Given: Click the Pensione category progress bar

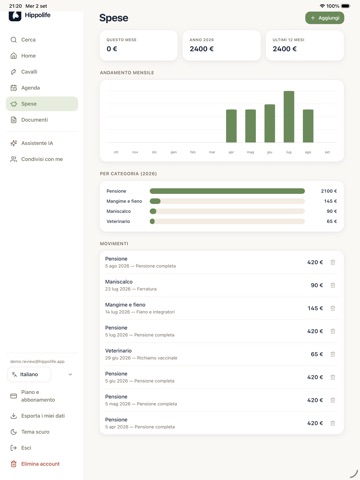Looking at the screenshot, I should (227, 191).
